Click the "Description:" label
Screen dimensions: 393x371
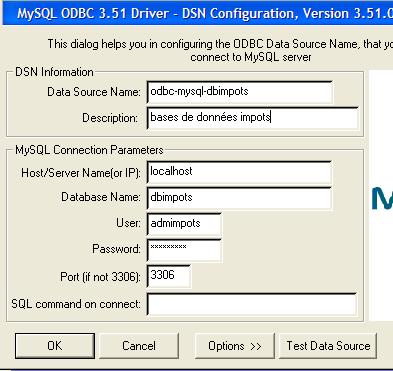110,118
